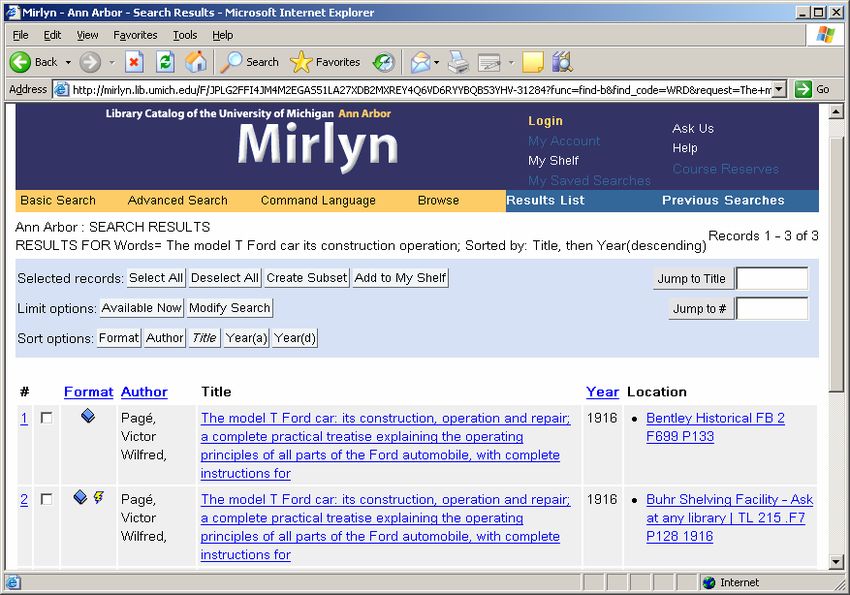Sort results by Title button
The image size is (850, 595).
[204, 338]
